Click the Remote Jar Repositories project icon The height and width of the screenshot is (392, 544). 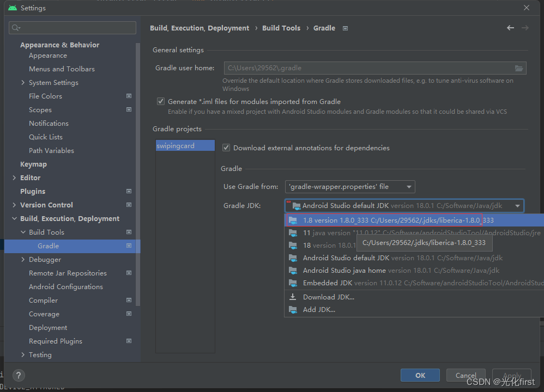[129, 273]
